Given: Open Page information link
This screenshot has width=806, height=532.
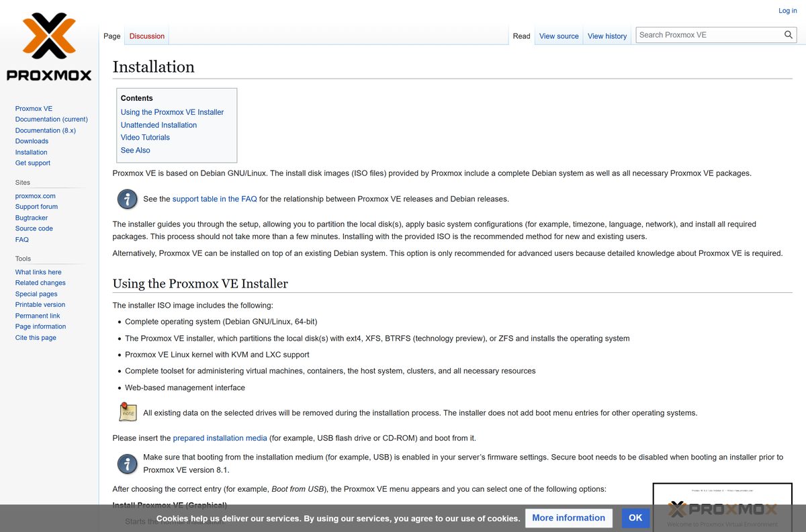Looking at the screenshot, I should tap(40, 326).
